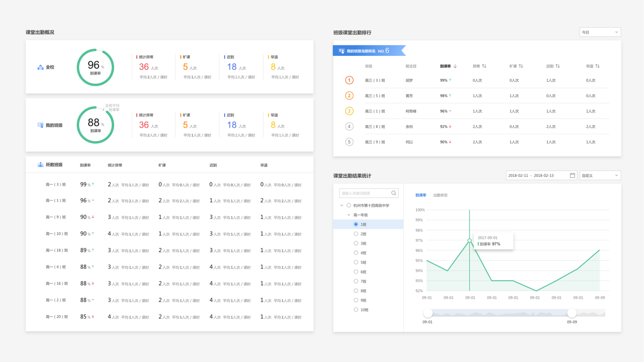Viewport: 644px width, 362px height.
Task: Select the 6班 radio button
Action: pos(356,272)
